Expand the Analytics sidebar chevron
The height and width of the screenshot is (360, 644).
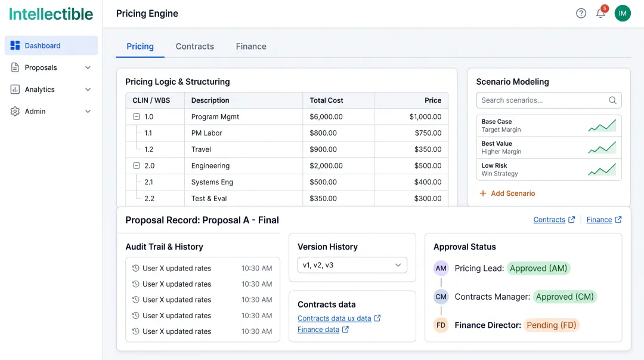click(88, 90)
